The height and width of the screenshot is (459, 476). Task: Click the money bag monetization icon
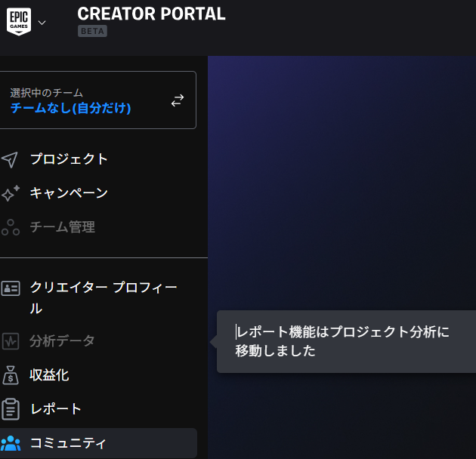(x=11, y=375)
